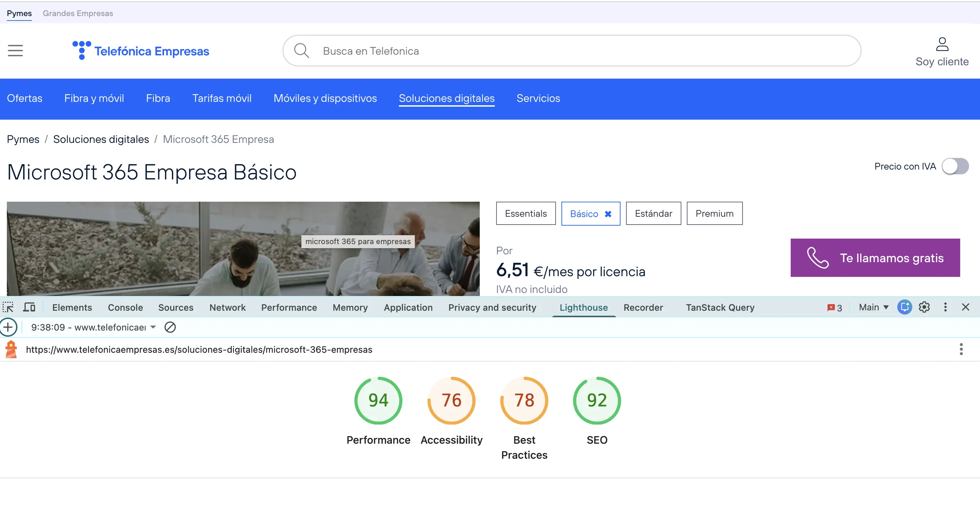Open the 9:38:09 report history dropdown
The height and width of the screenshot is (523, 980).
[x=93, y=327]
